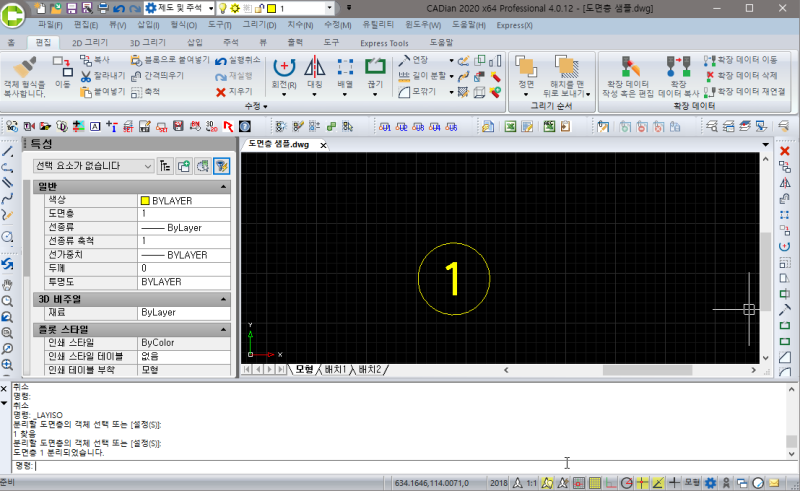Click the pan hand icon in left toolbar
Screen dimensions: 800x491
7,285
